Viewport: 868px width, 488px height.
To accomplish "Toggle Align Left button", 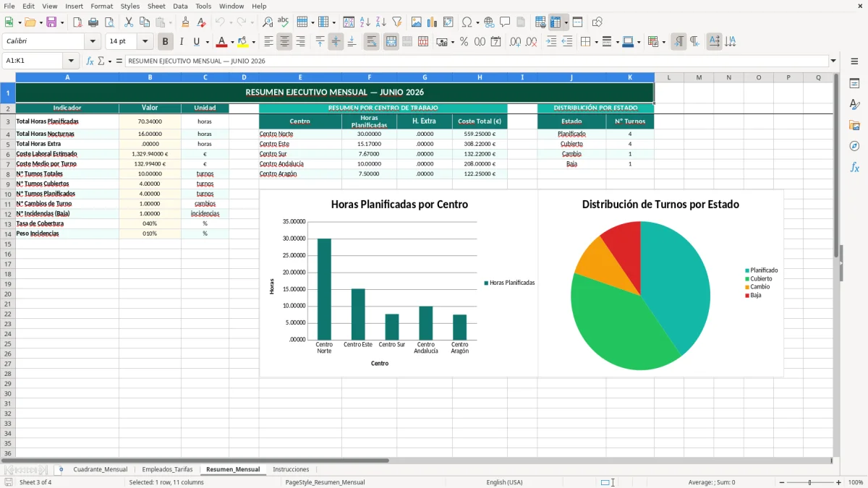I will pos(268,42).
